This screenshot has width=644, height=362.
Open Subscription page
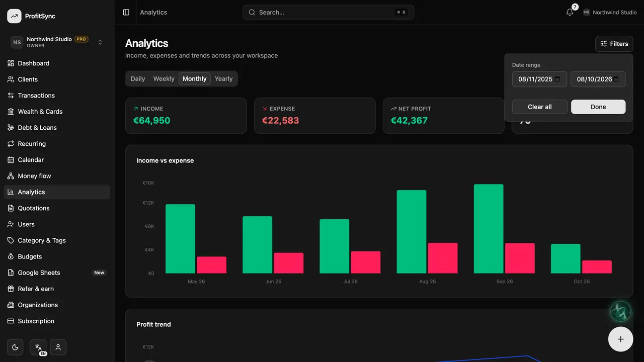[x=57, y=321]
